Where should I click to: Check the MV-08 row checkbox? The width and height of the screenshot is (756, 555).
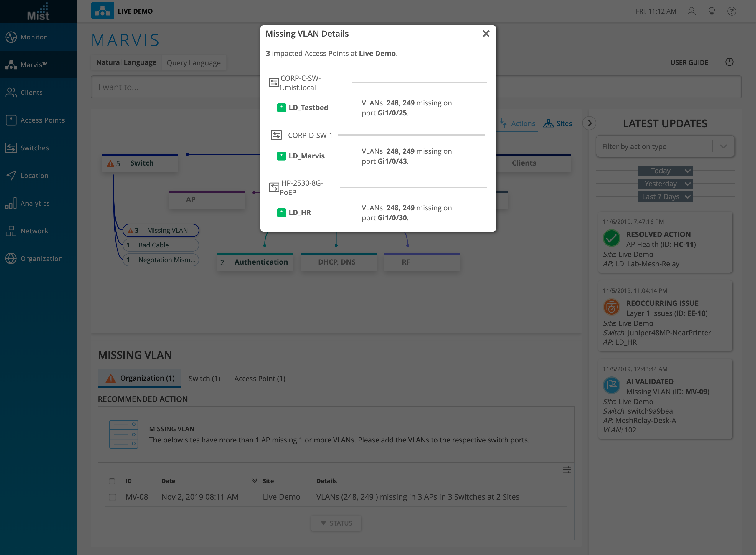point(113,497)
